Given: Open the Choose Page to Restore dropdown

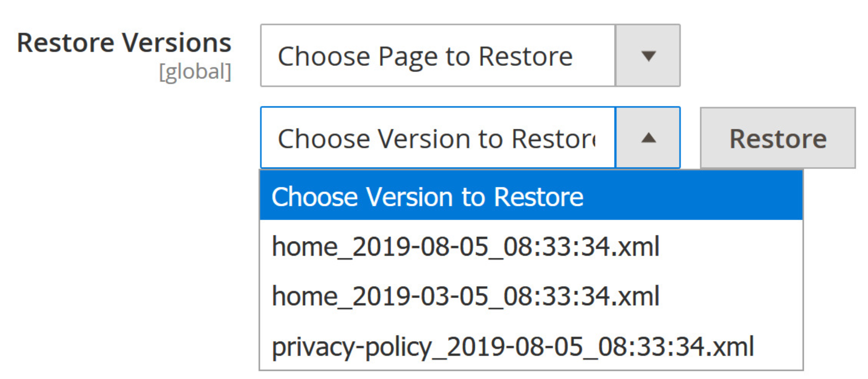Looking at the screenshot, I should click(x=469, y=56).
